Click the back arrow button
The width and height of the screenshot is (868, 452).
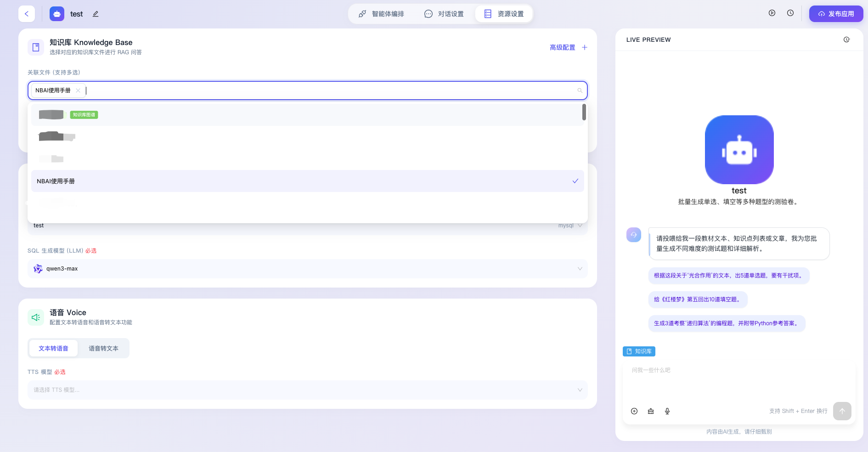pyautogui.click(x=27, y=14)
